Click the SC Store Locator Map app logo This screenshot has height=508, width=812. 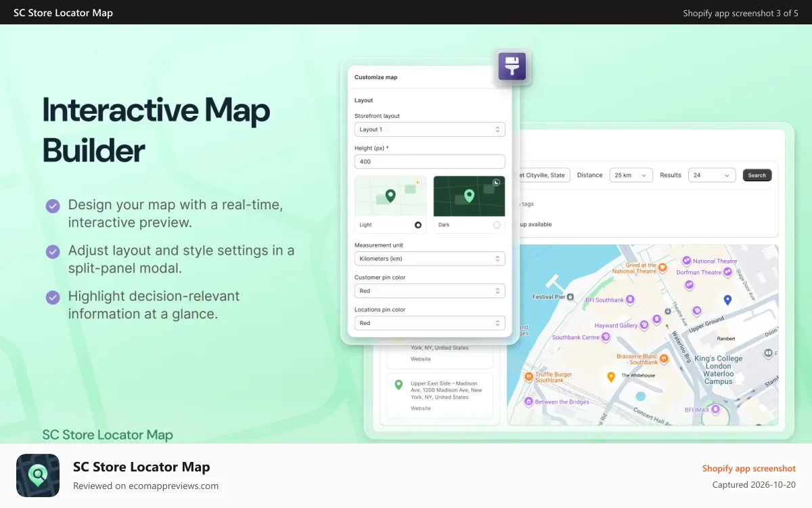38,475
